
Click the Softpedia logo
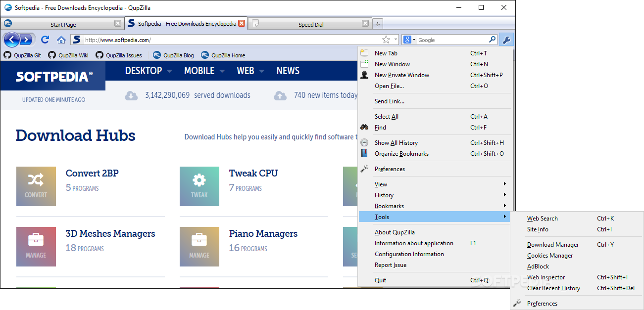pos(54,76)
